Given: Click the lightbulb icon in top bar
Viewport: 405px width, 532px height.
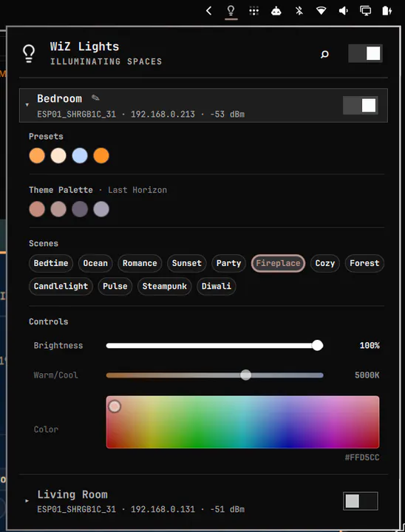Looking at the screenshot, I should pyautogui.click(x=231, y=11).
